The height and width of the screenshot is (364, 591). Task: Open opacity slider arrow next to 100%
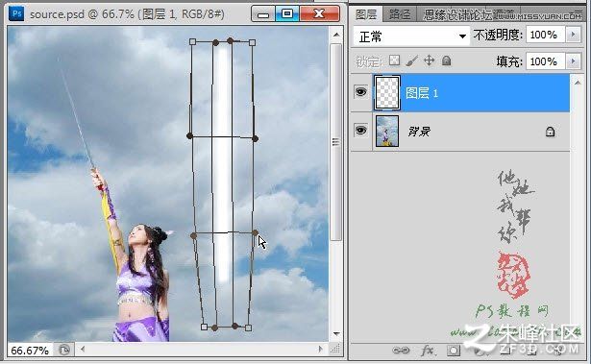pyautogui.click(x=573, y=35)
